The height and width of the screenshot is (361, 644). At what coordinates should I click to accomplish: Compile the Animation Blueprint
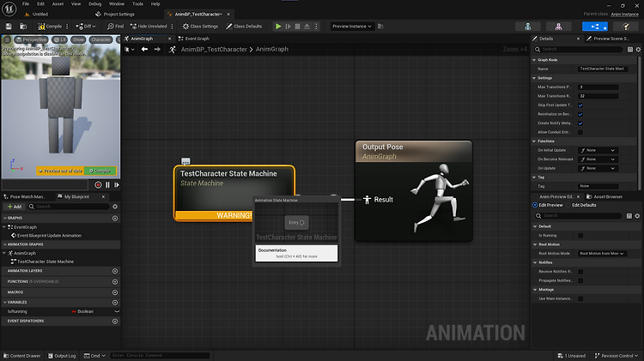[x=50, y=27]
